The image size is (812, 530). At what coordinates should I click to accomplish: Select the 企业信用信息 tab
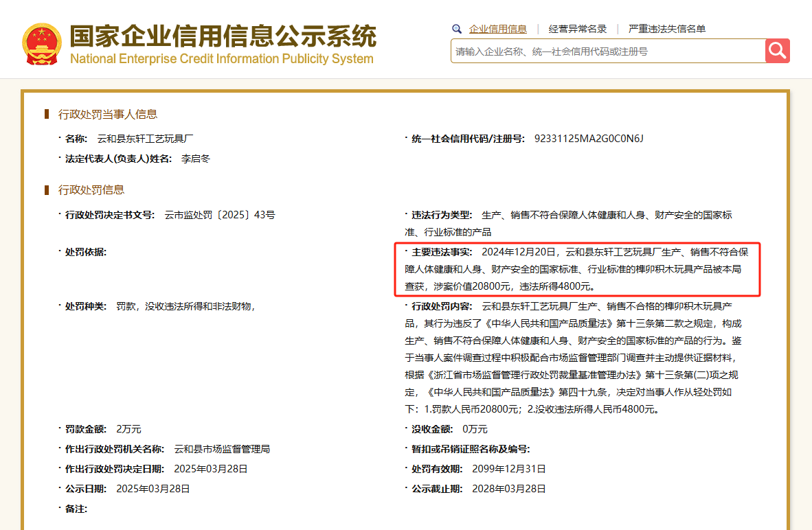pos(497,29)
